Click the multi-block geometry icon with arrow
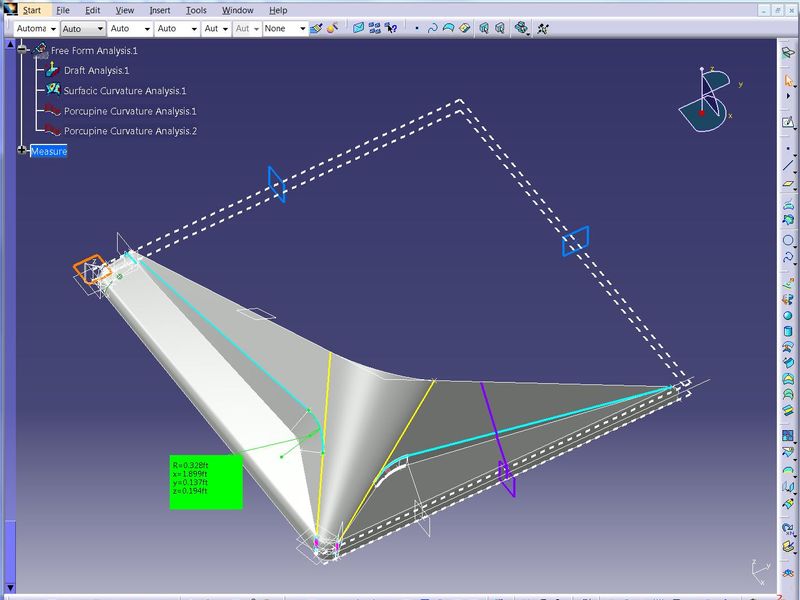This screenshot has width=800, height=600. coord(521,28)
